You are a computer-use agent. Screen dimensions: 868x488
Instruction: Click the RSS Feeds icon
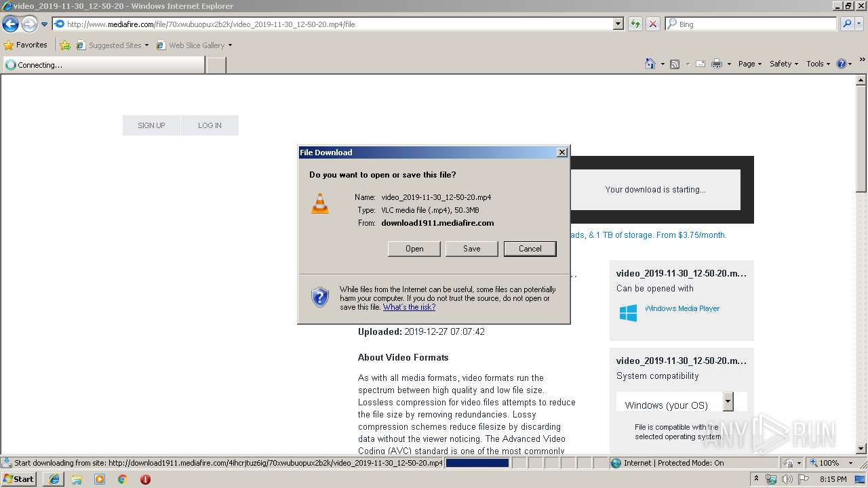(675, 64)
